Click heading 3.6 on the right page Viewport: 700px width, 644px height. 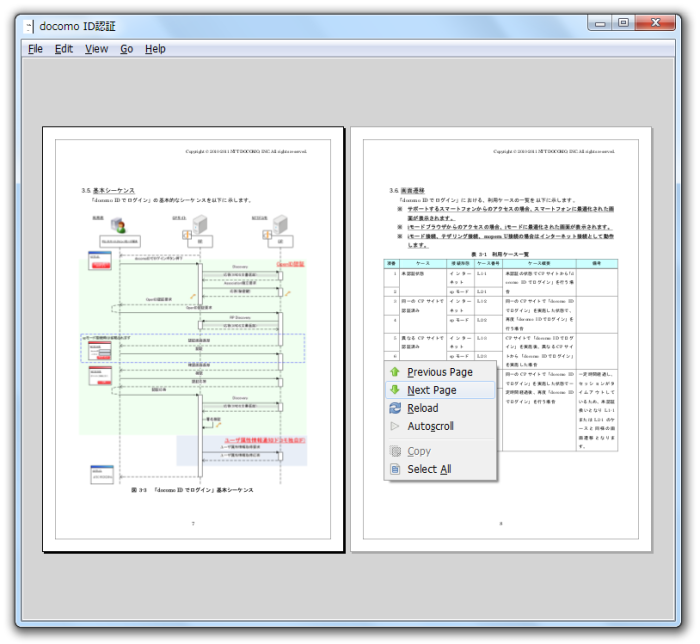[x=407, y=191]
